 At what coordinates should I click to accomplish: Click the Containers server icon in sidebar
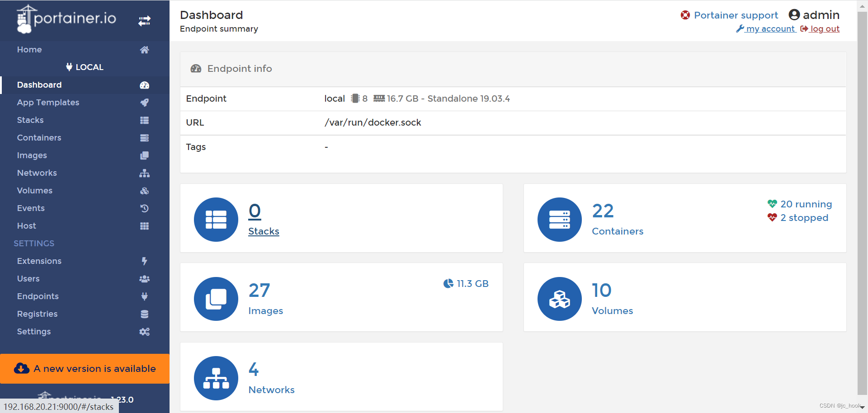click(144, 138)
